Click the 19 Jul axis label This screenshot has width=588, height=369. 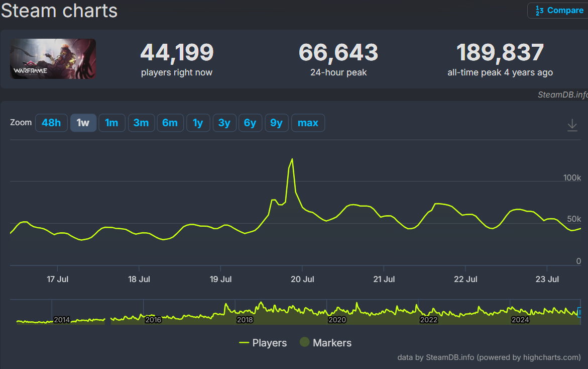220,280
